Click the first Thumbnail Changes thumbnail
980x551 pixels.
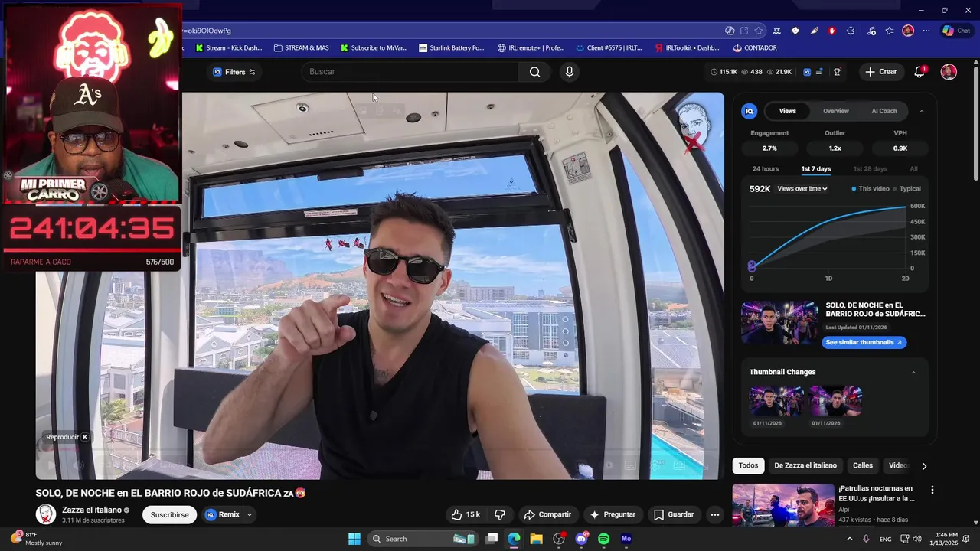click(x=776, y=401)
